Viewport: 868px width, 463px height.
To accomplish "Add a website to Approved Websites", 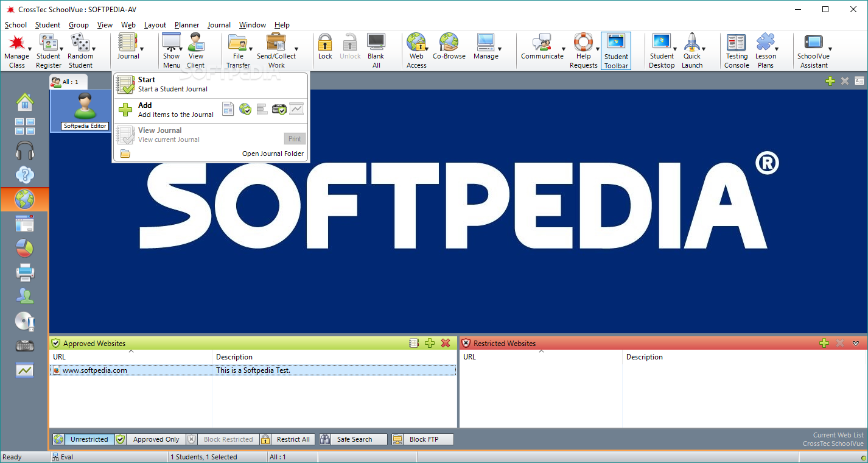I will 430,343.
